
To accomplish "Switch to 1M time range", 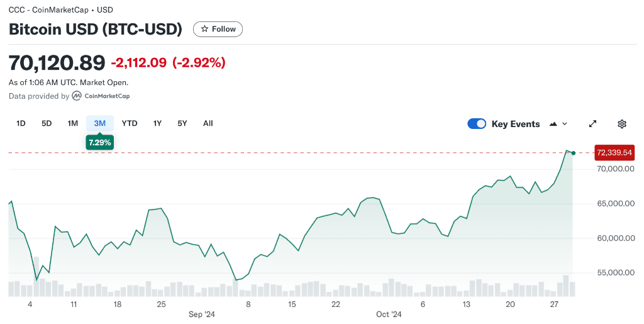I will pyautogui.click(x=73, y=123).
